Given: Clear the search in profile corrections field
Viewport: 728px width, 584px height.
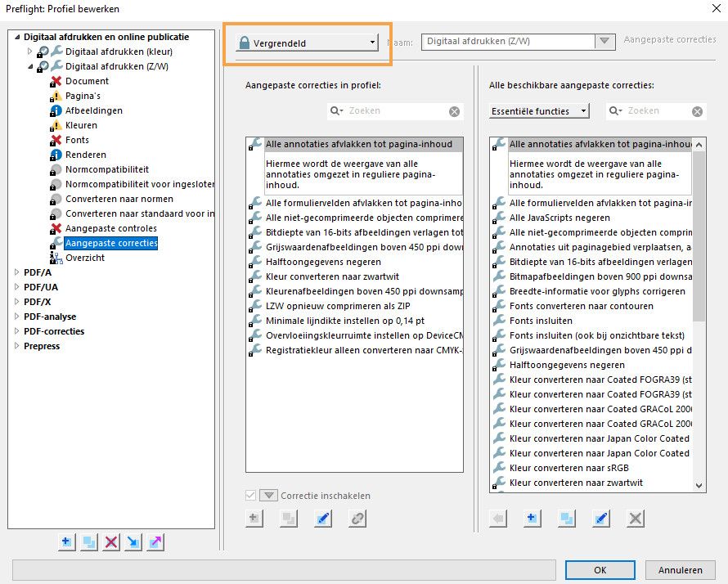Looking at the screenshot, I should (x=455, y=111).
